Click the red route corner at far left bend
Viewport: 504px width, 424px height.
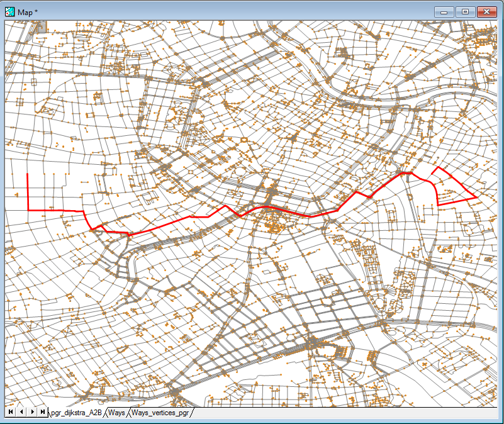click(28, 210)
